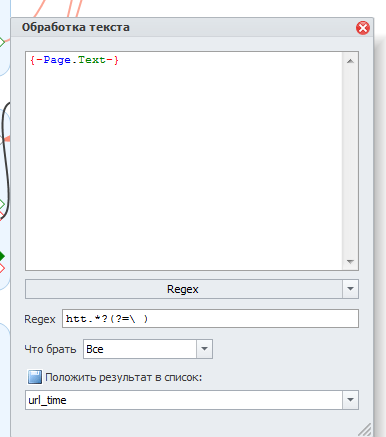Focus the Regex pattern input field
Screen dimensions: 386x437
210,319
